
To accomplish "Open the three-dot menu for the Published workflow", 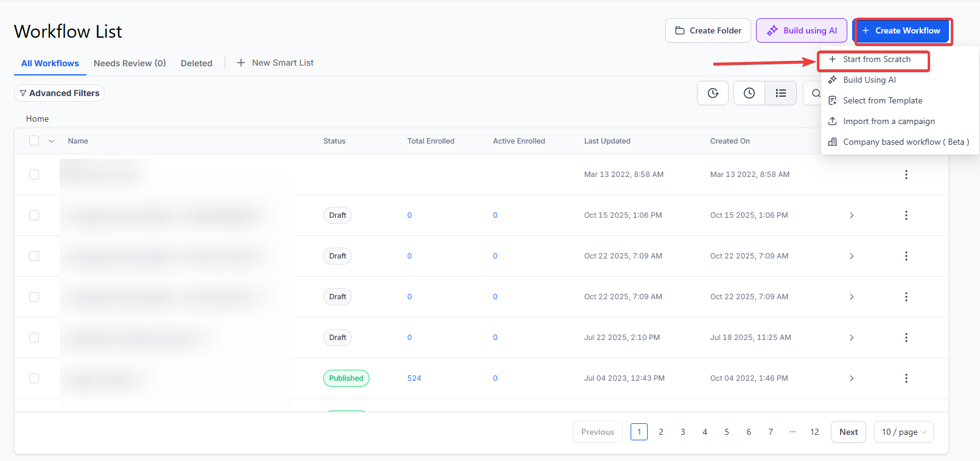I will pos(906,378).
